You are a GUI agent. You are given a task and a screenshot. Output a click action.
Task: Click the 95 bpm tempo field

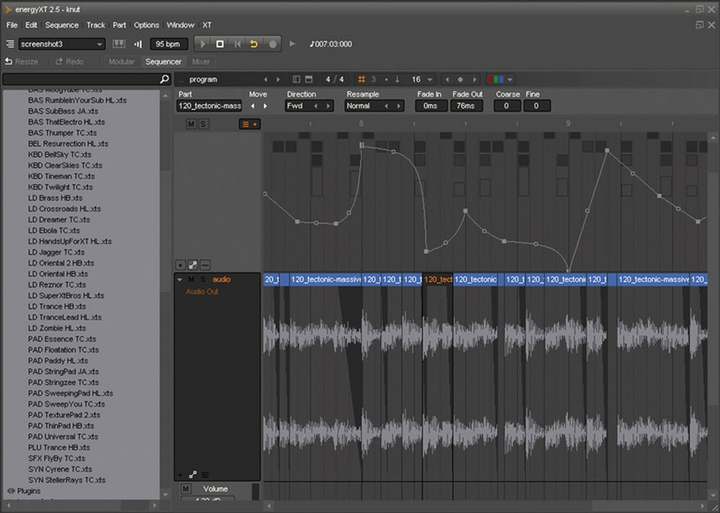[168, 44]
